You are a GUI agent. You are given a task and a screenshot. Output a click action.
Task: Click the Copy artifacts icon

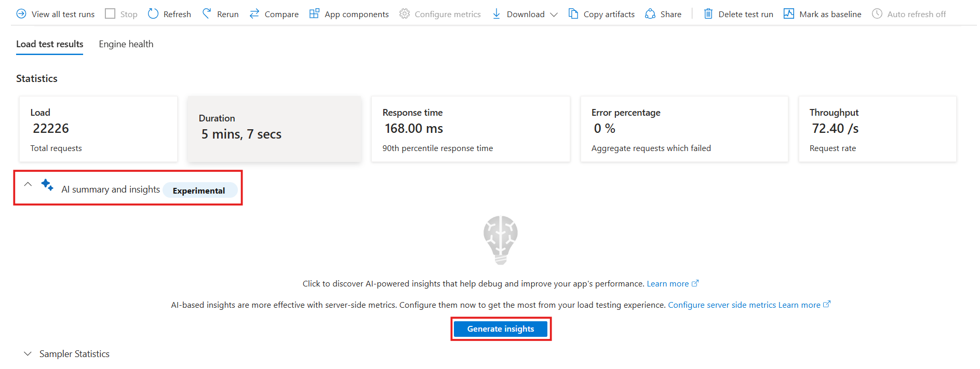click(573, 14)
